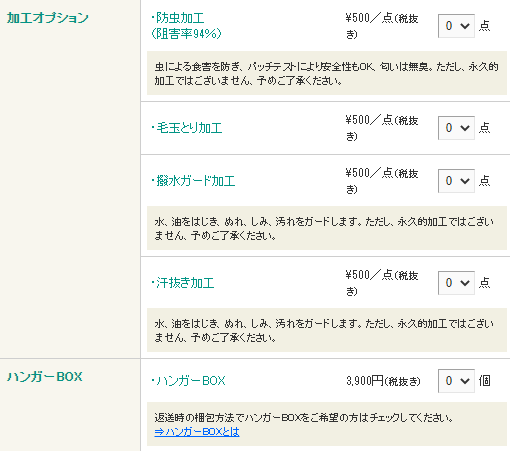Open the 汗抜き加工 quantity dropdown
This screenshot has height=451, width=510.
pyautogui.click(x=456, y=283)
